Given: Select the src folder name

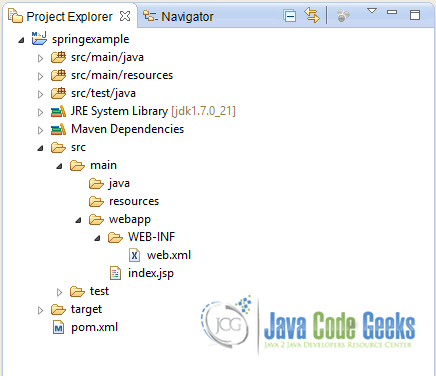Looking at the screenshot, I should (78, 147).
